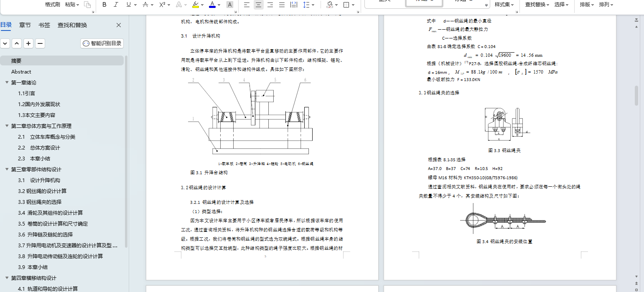Click 智能识别目录 button
Image resolution: width=644 pixels, height=292 pixels.
[102, 43]
